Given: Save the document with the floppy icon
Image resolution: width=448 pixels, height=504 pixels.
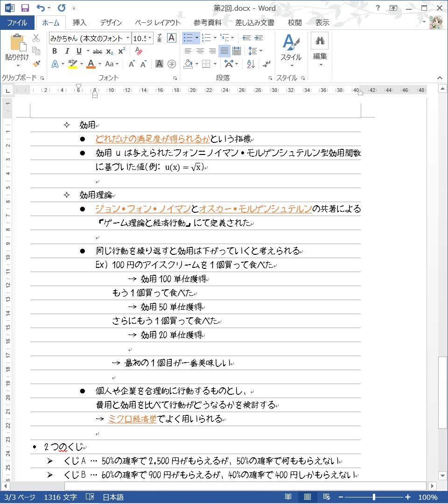Looking at the screenshot, I should point(25,8).
